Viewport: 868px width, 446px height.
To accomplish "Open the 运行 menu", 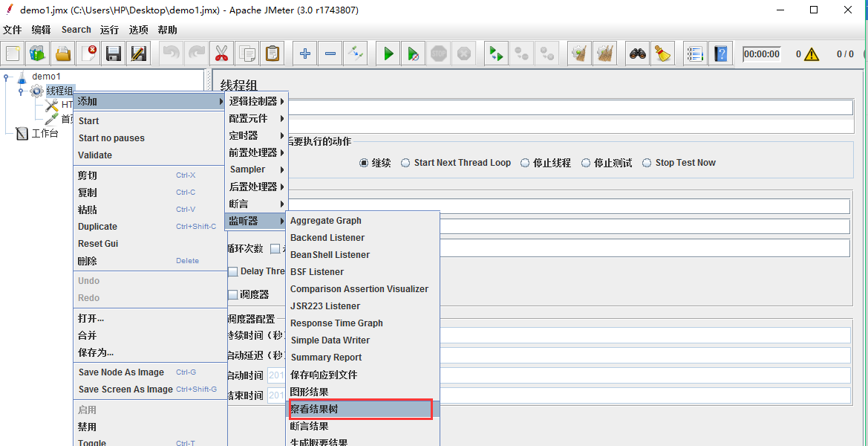I will 110,30.
